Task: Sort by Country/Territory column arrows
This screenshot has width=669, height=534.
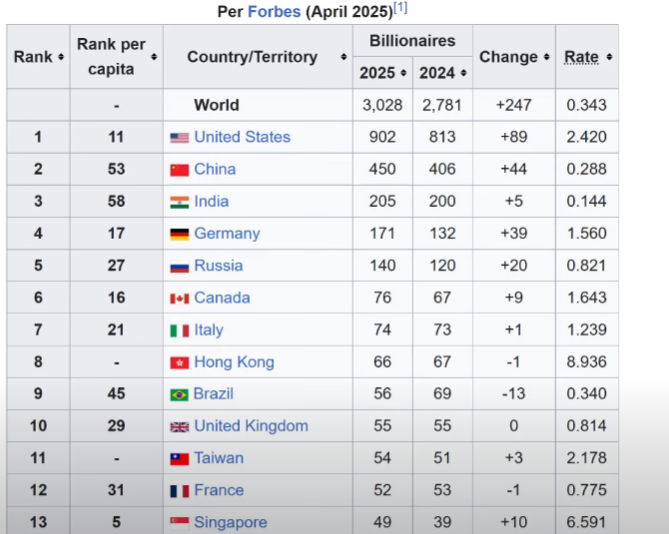Action: click(344, 57)
